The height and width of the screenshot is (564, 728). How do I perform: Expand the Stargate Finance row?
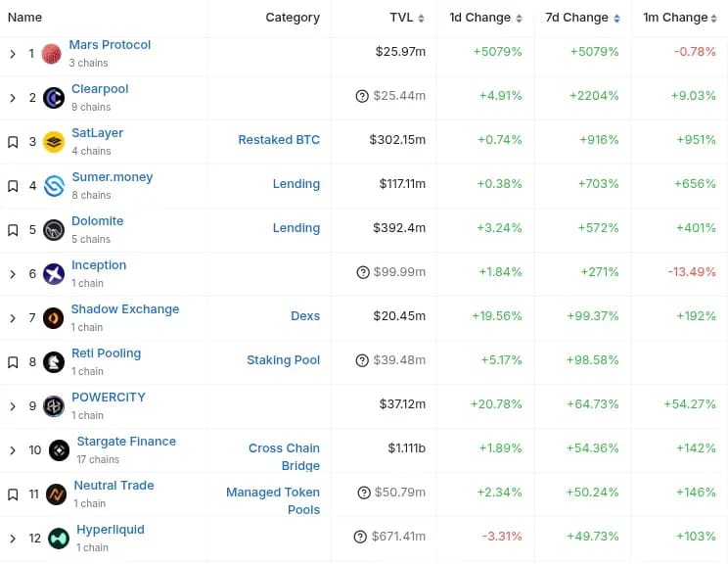(13, 450)
